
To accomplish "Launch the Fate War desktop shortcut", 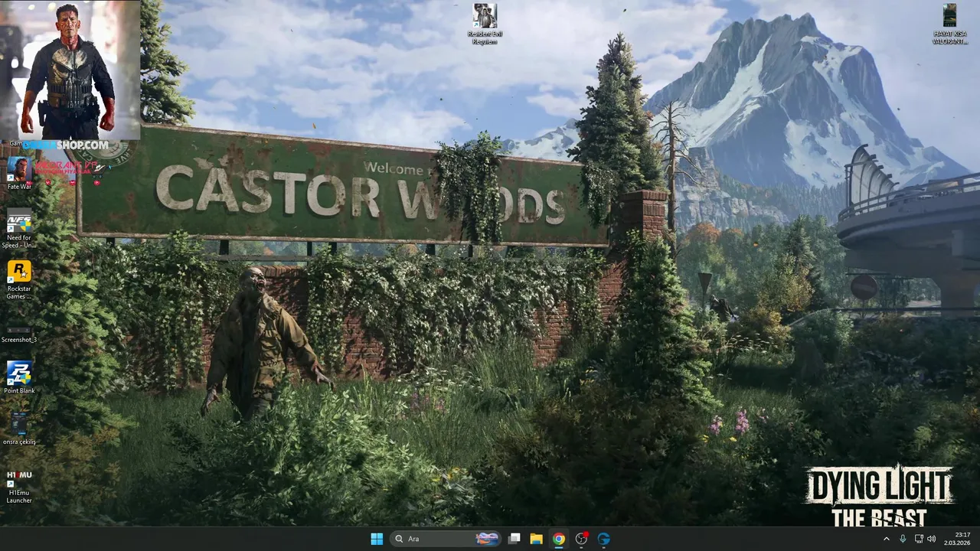I will point(19,173).
